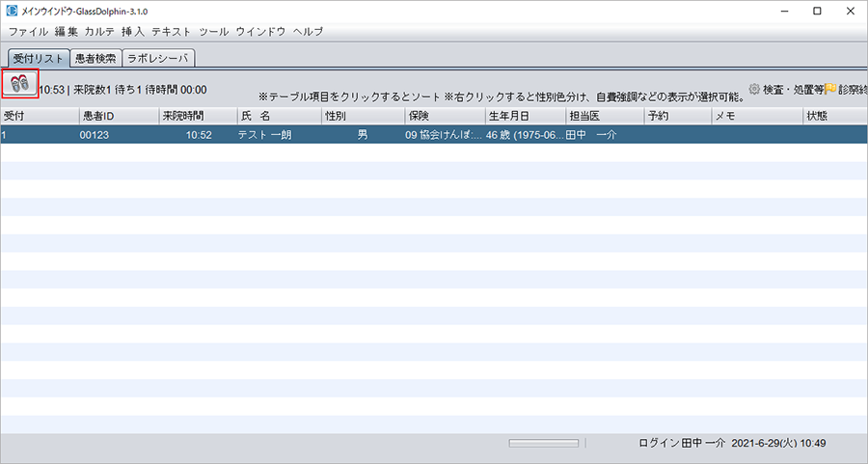The width and height of the screenshot is (868, 464).
Task: Open the ファイル menu
Action: click(28, 32)
